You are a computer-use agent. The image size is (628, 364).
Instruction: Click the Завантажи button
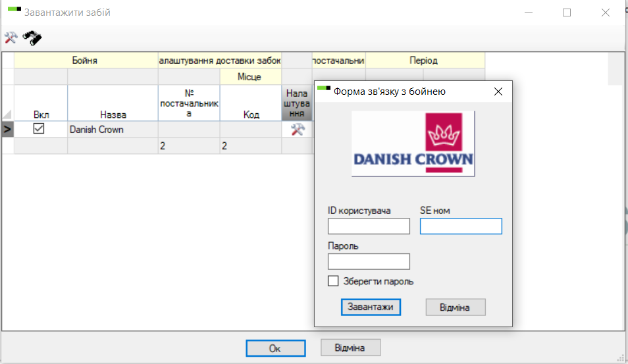[x=371, y=307]
